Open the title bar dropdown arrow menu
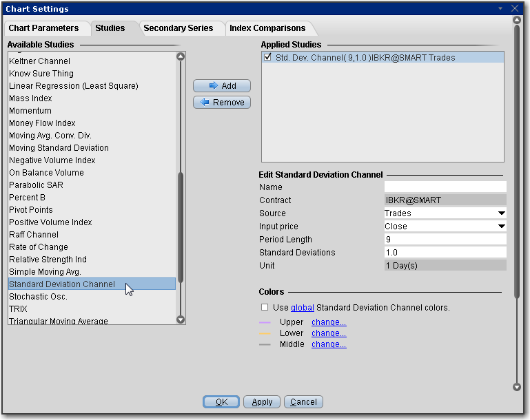This screenshot has height=420, width=530. click(501, 9)
